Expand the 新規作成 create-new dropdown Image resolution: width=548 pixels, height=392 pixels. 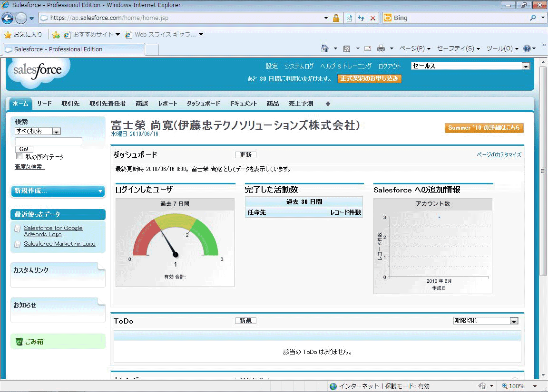(58, 191)
